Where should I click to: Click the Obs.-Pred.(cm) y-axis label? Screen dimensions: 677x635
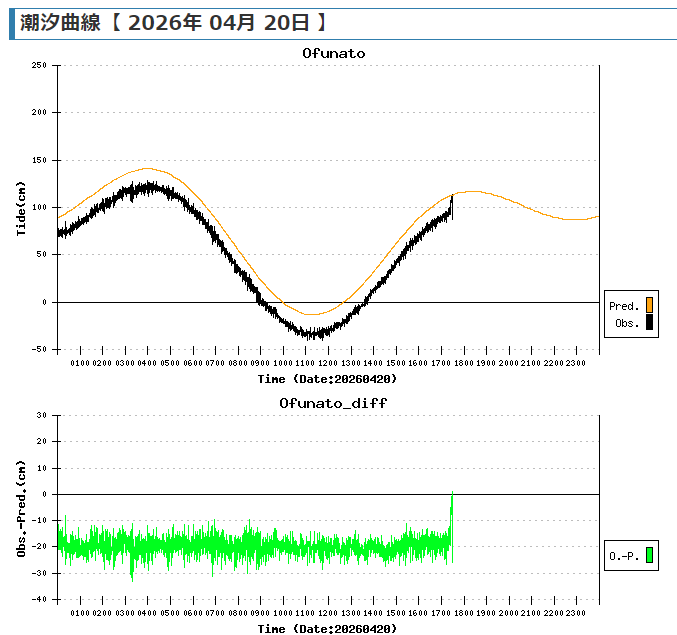pyautogui.click(x=21, y=508)
